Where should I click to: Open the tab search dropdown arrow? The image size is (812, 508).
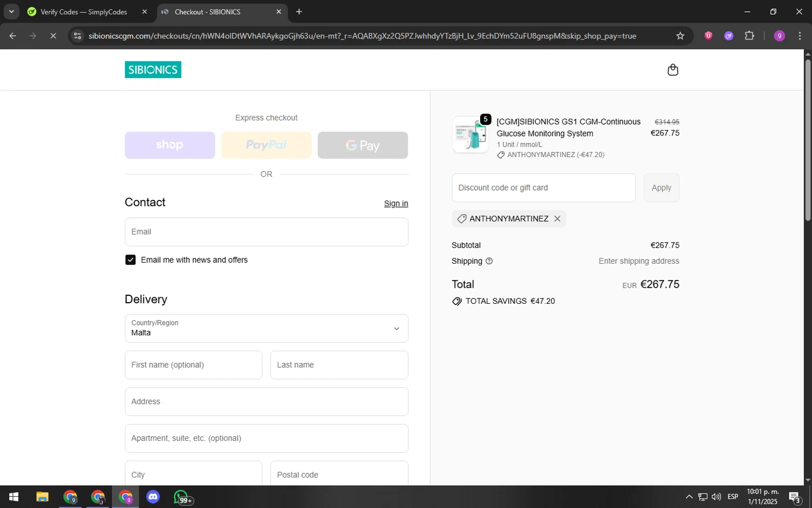tap(11, 11)
